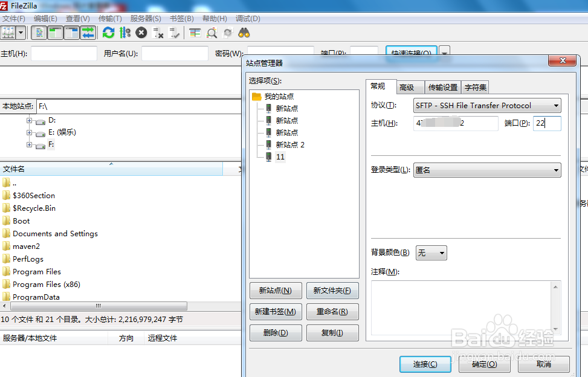Open the 服务器(S) menu
The width and height of the screenshot is (588, 377).
[146, 19]
